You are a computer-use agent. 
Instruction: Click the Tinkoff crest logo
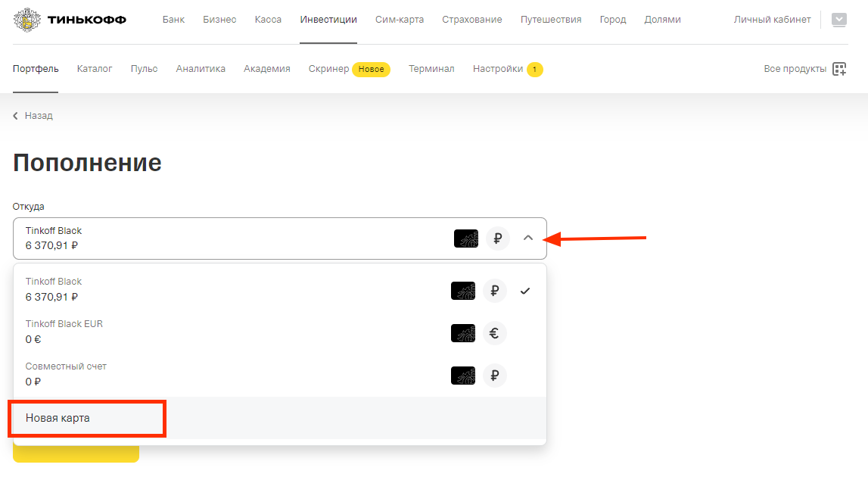[27, 20]
